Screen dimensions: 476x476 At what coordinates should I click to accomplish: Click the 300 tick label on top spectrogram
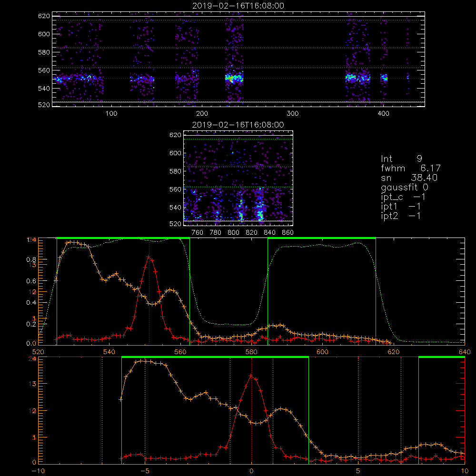point(293,114)
